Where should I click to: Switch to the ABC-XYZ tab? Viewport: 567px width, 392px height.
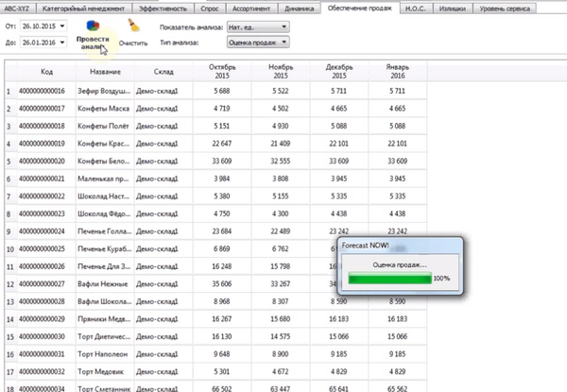pyautogui.click(x=17, y=9)
